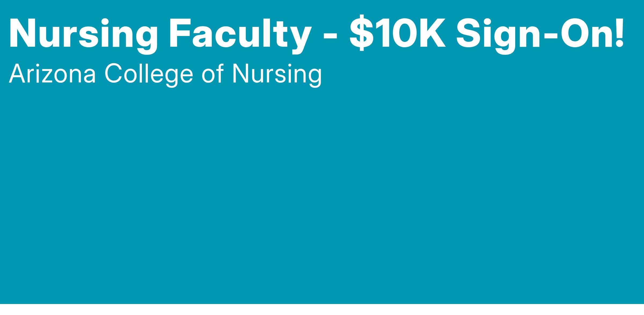Viewport: 644px width, 315px height.
Task: Open the Arizona College of Nursing employer link
Action: [x=165, y=74]
